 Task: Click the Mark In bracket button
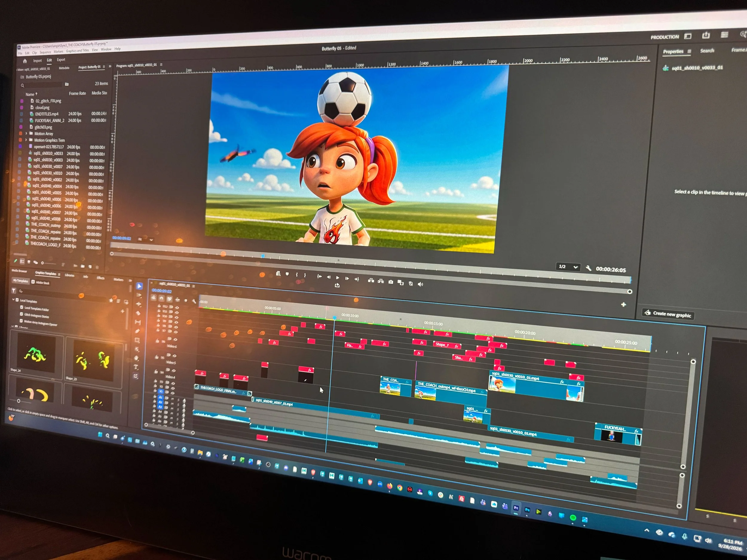coord(297,275)
